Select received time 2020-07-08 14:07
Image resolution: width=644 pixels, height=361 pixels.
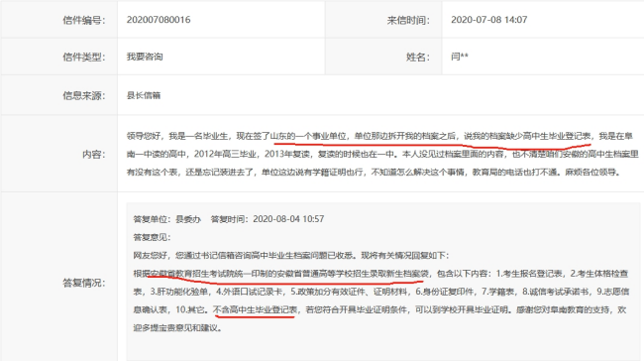(488, 20)
